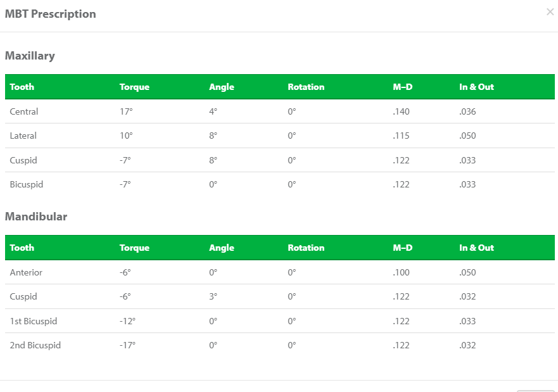Select the maxillary Bicuspid row
558x392 pixels.
pyautogui.click(x=280, y=184)
